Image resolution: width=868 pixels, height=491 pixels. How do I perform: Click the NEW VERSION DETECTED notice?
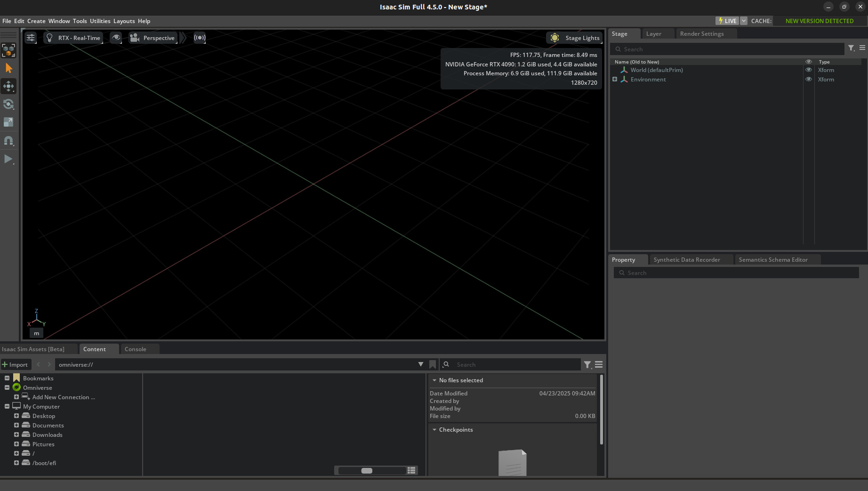point(820,21)
